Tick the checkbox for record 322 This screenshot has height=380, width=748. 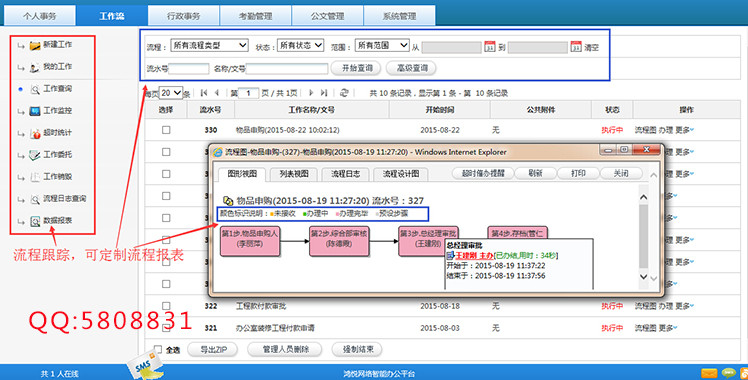pyautogui.click(x=166, y=306)
